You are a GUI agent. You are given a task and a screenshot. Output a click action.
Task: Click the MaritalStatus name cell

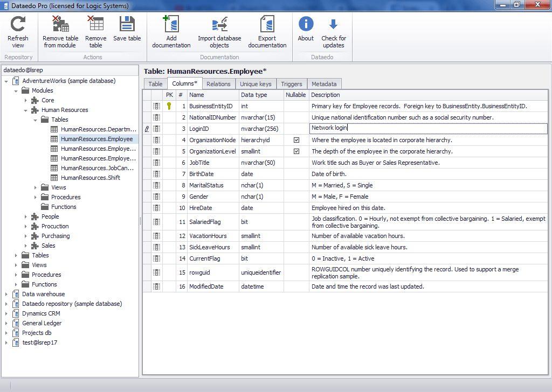click(x=212, y=185)
